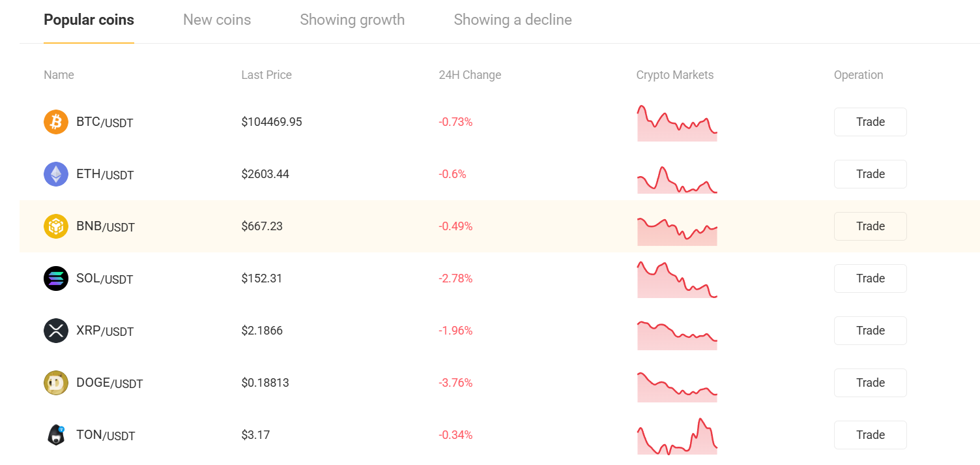
Task: Click the Ethereum diamond icon
Action: (x=56, y=174)
